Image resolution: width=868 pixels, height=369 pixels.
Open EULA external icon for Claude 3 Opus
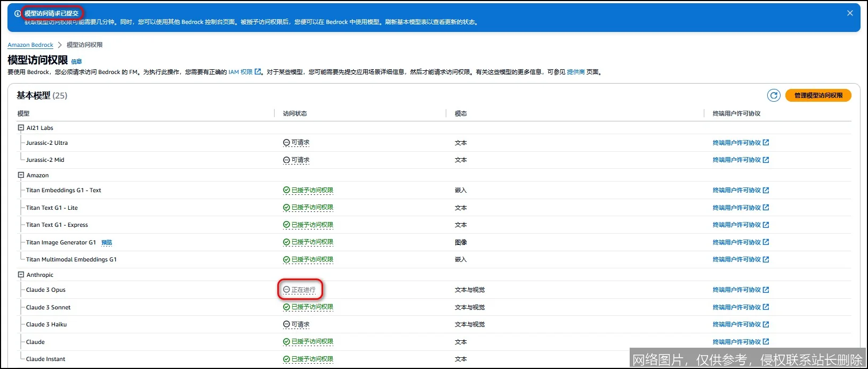766,290
